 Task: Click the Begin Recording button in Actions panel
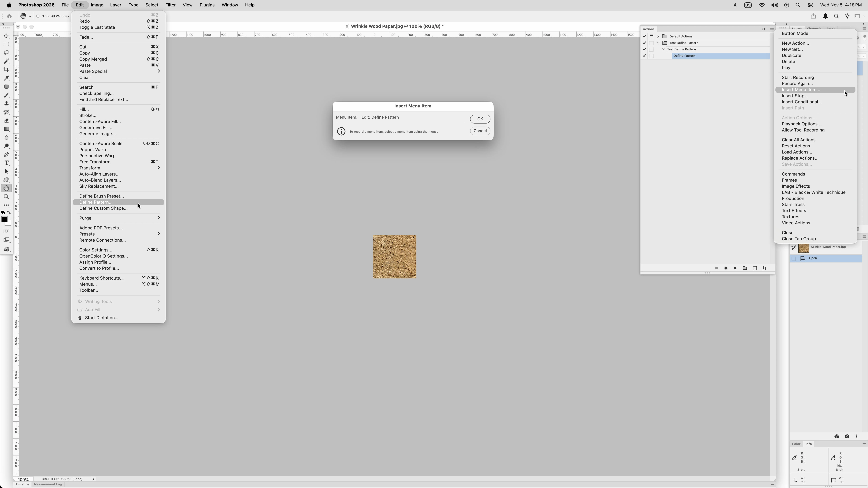[726, 268]
